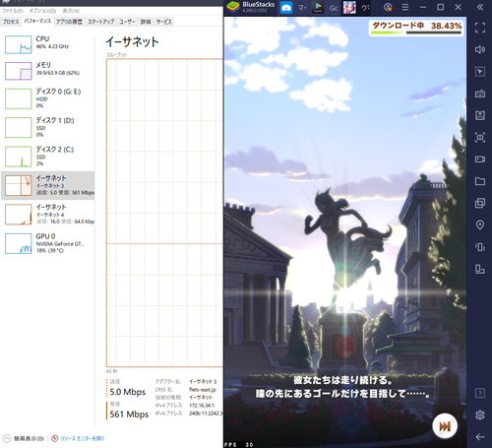Click the set location pin icon
Screen dimensions: 492x448
tap(480, 224)
